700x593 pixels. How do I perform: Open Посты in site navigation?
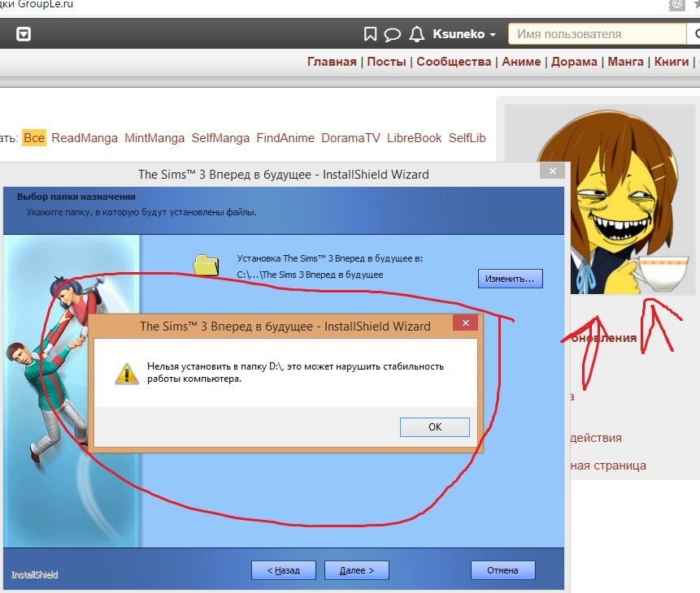coord(386,62)
